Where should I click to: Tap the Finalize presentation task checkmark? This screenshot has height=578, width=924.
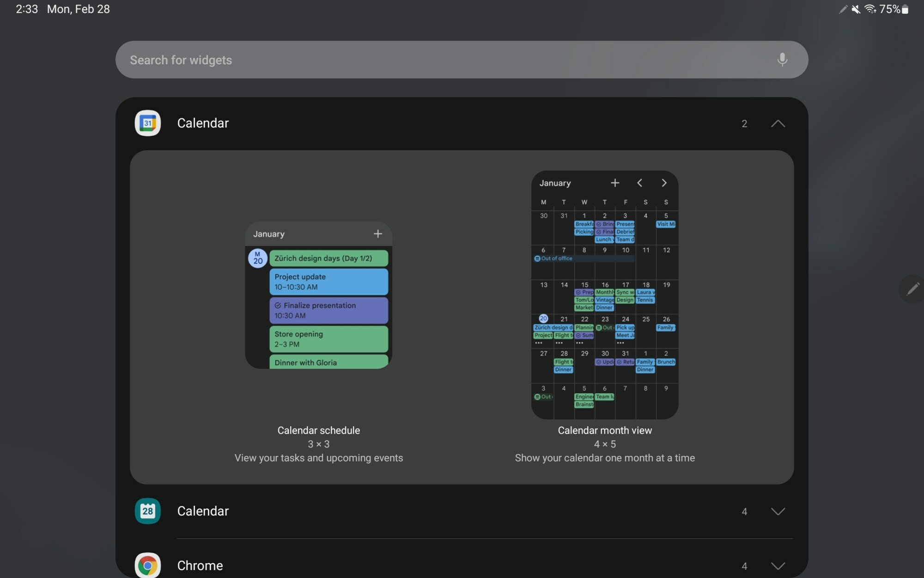[278, 305]
